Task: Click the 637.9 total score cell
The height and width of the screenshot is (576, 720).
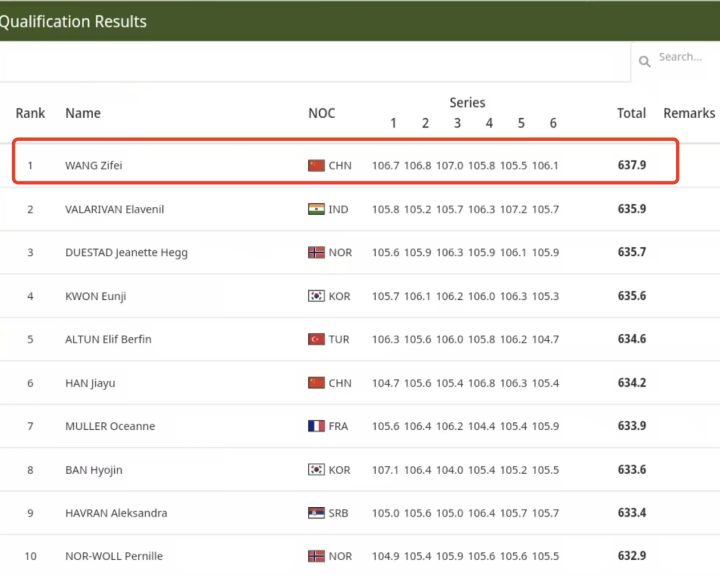Action: 631,166
